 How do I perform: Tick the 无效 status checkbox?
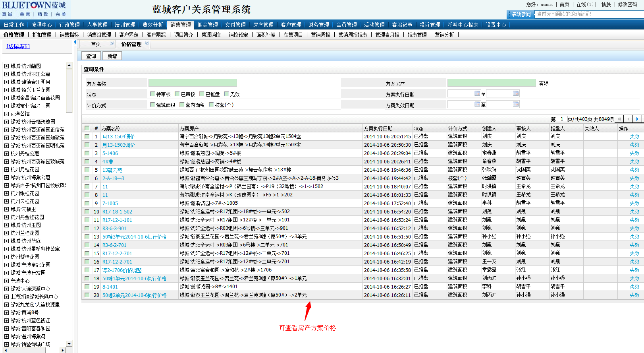[226, 94]
